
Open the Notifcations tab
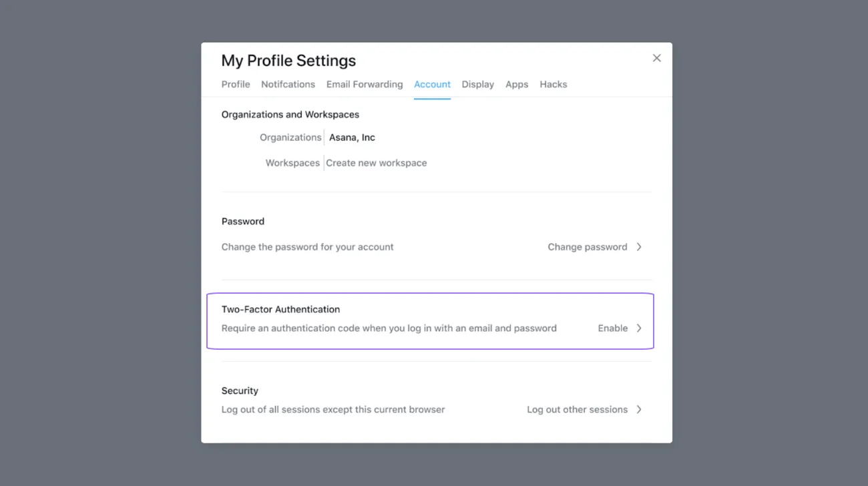point(288,84)
